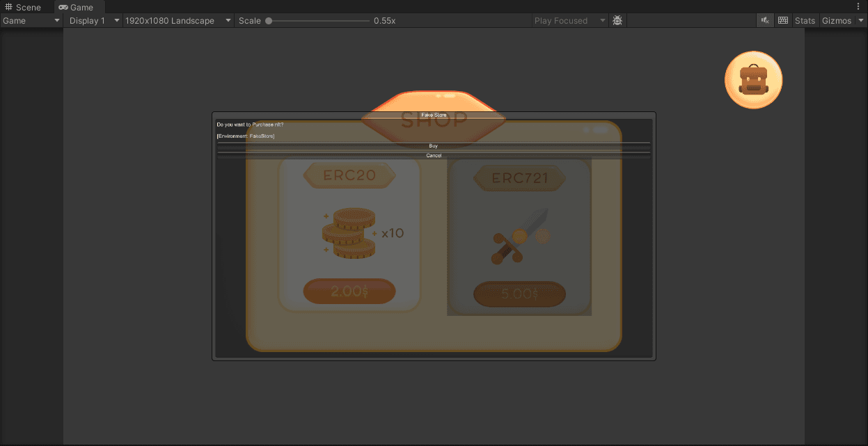Open the 1920x1080 Landscape resolution dropdown
This screenshot has width=868, height=446.
pyautogui.click(x=177, y=21)
